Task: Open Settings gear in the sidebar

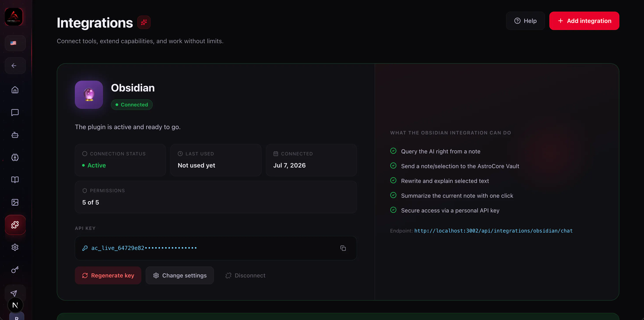Action: click(15, 247)
